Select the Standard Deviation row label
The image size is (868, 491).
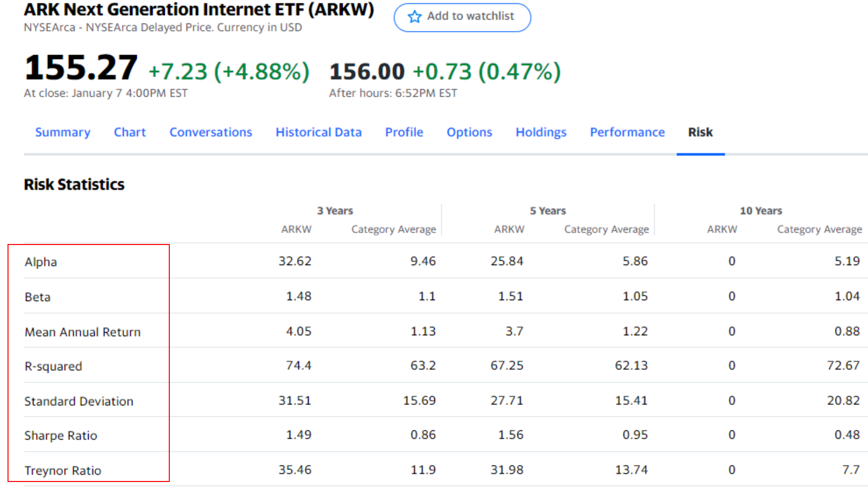[x=79, y=401]
